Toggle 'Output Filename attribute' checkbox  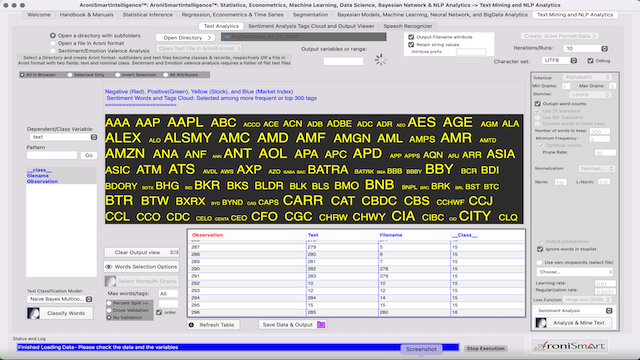pyautogui.click(x=411, y=37)
